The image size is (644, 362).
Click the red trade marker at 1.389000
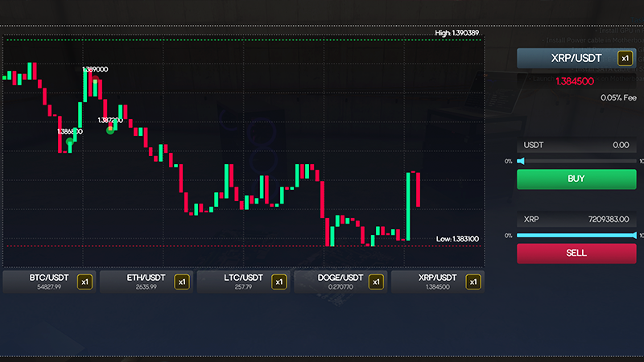tap(95, 79)
